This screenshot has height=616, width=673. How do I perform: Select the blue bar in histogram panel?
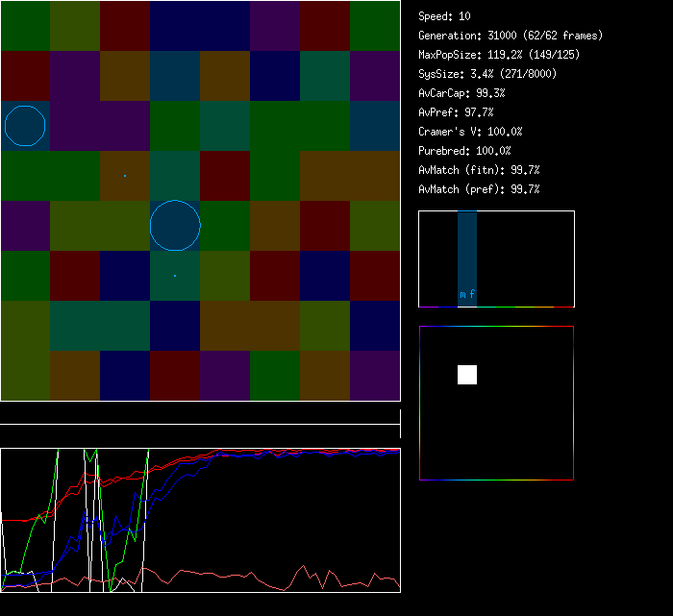(467, 250)
